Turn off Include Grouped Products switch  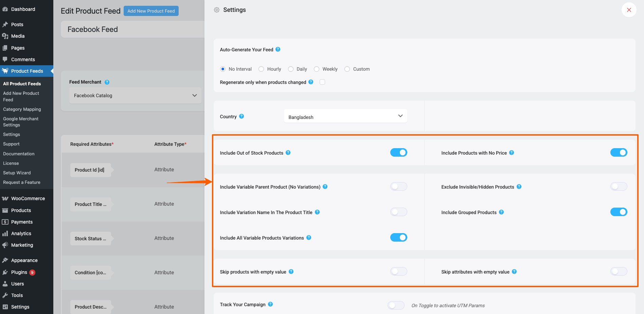(x=619, y=212)
